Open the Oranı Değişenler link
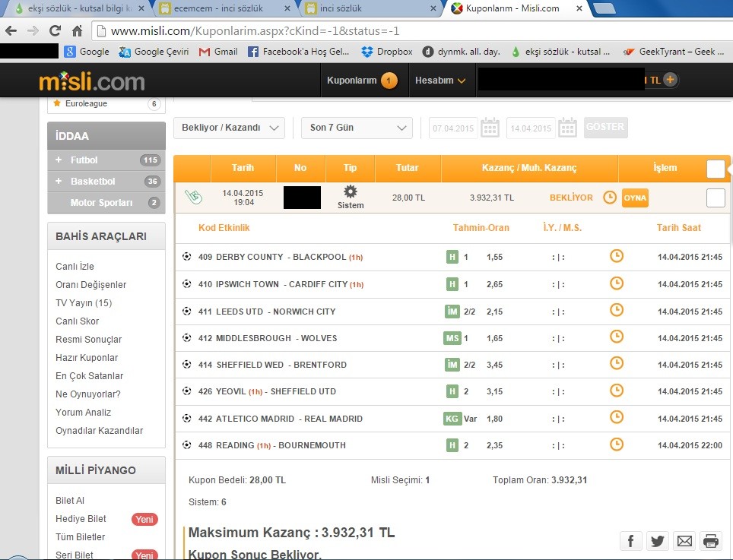The width and height of the screenshot is (733, 560). pyautogui.click(x=90, y=284)
